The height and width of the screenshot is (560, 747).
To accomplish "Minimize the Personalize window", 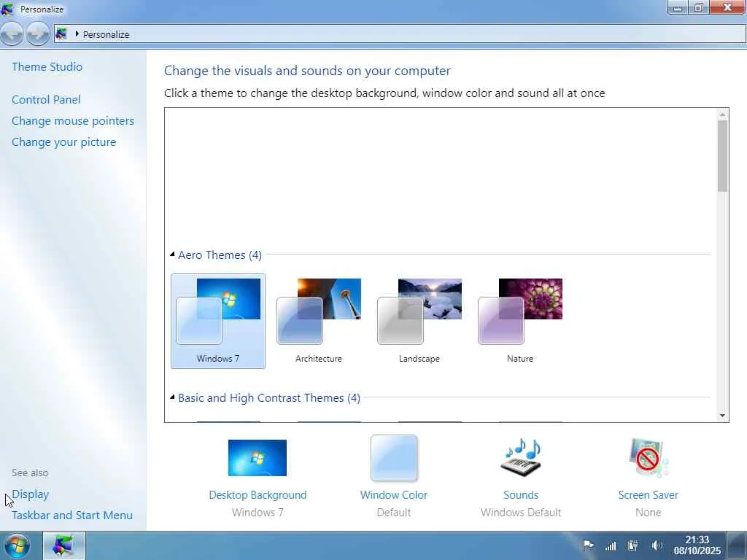I will click(678, 7).
